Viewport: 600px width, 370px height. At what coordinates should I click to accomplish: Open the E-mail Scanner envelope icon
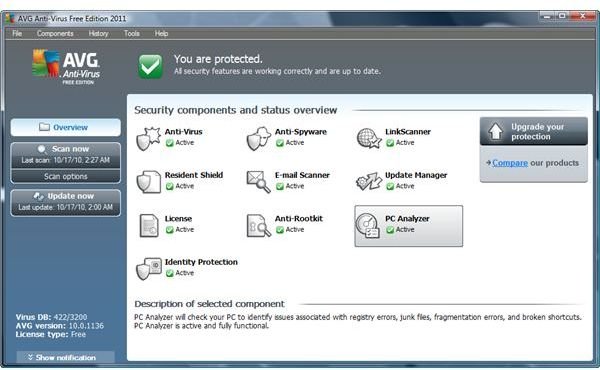259,182
